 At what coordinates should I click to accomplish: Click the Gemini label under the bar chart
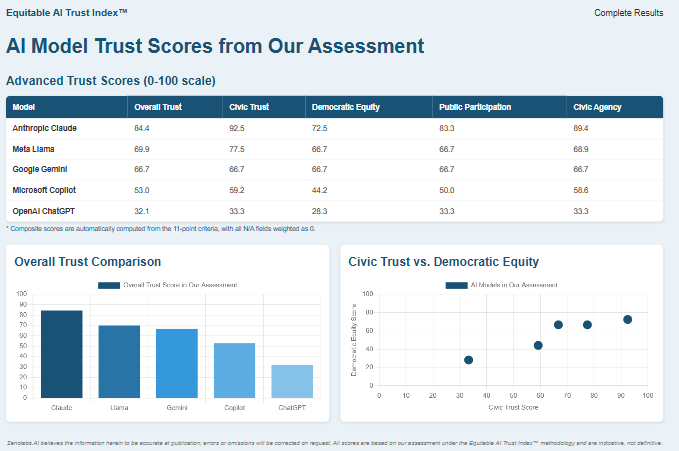coord(177,408)
